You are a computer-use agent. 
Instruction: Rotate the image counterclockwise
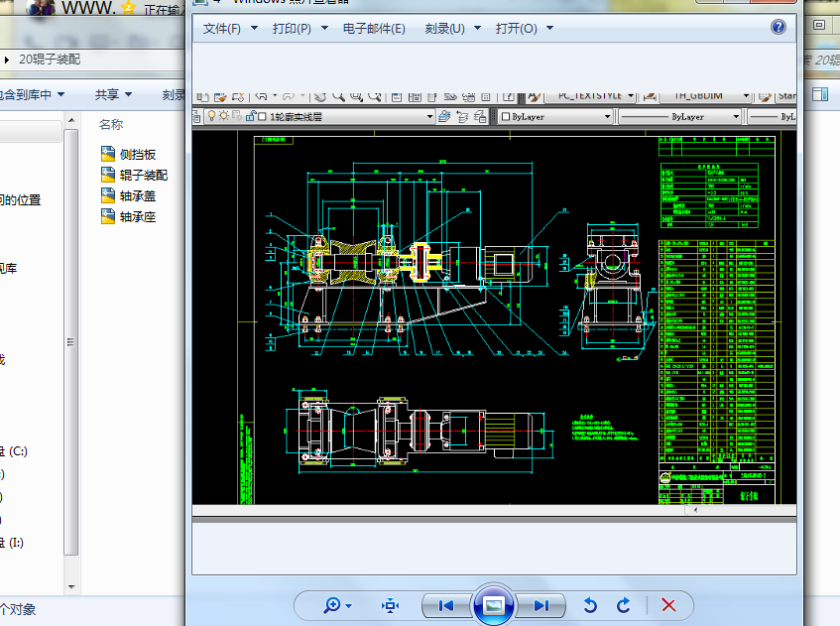pos(590,605)
